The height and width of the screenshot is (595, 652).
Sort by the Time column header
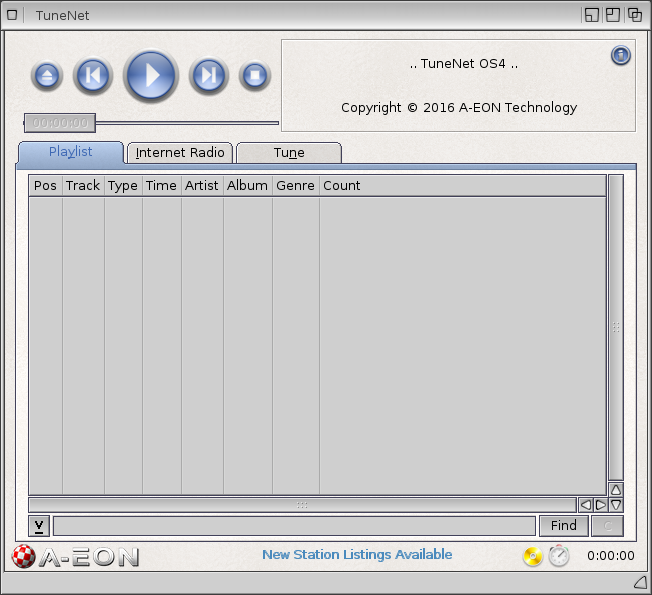pyautogui.click(x=161, y=185)
